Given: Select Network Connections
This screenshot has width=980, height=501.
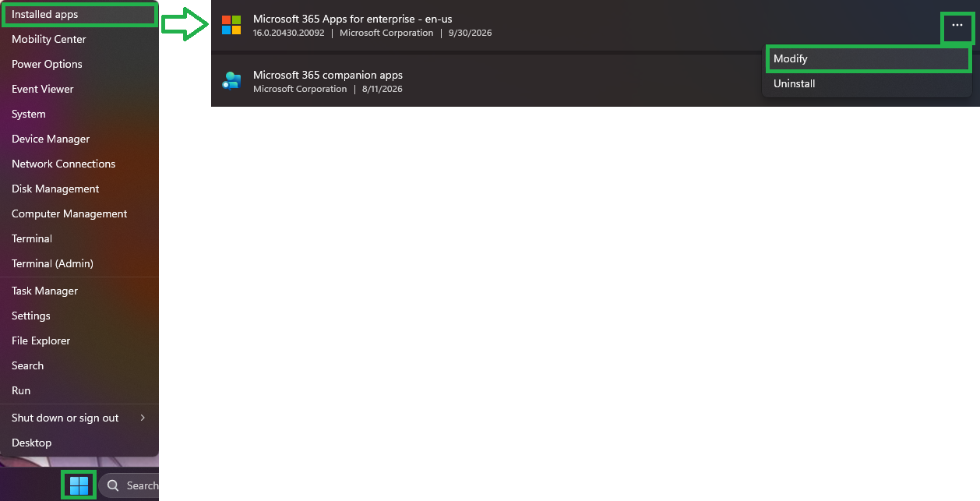Looking at the screenshot, I should [x=79, y=164].
